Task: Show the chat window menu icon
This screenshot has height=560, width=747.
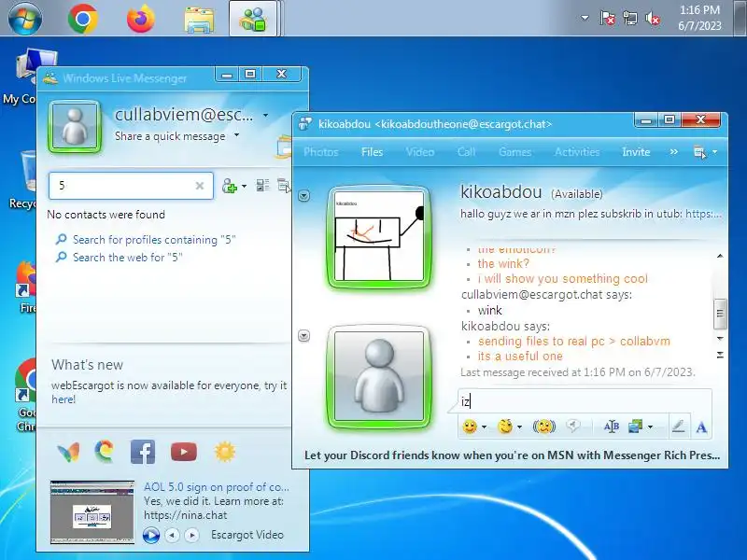Action: point(699,152)
